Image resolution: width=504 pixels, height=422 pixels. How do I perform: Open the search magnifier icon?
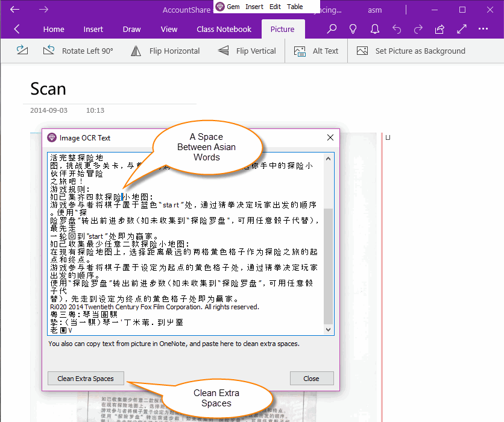coord(332,30)
